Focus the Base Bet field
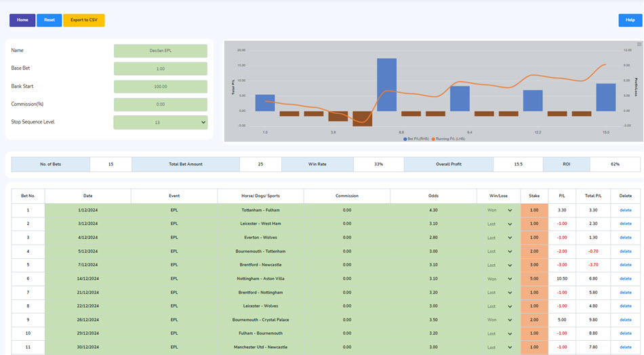This screenshot has height=355, width=644. [161, 68]
